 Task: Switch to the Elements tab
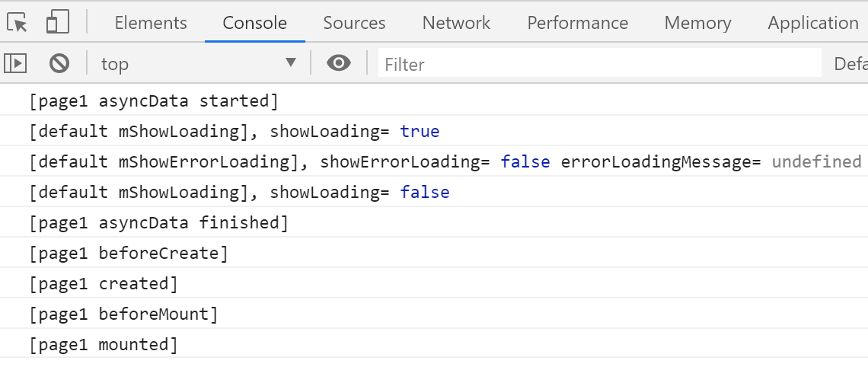pos(151,23)
